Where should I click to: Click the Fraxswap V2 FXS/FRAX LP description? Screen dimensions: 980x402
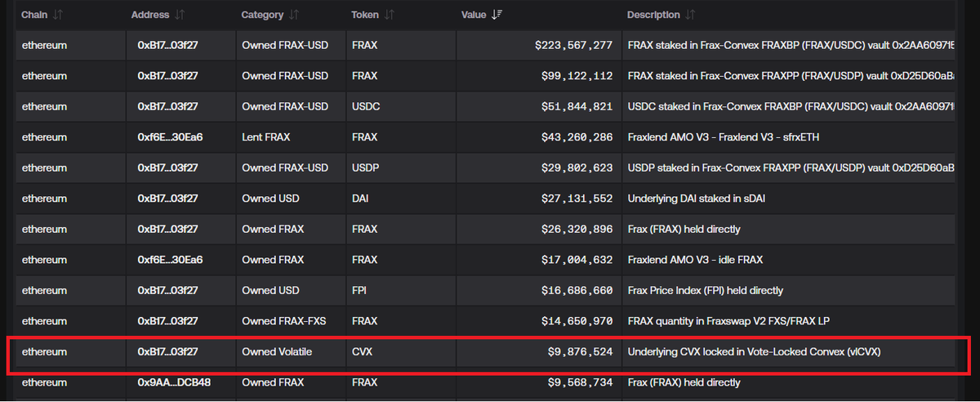point(727,321)
